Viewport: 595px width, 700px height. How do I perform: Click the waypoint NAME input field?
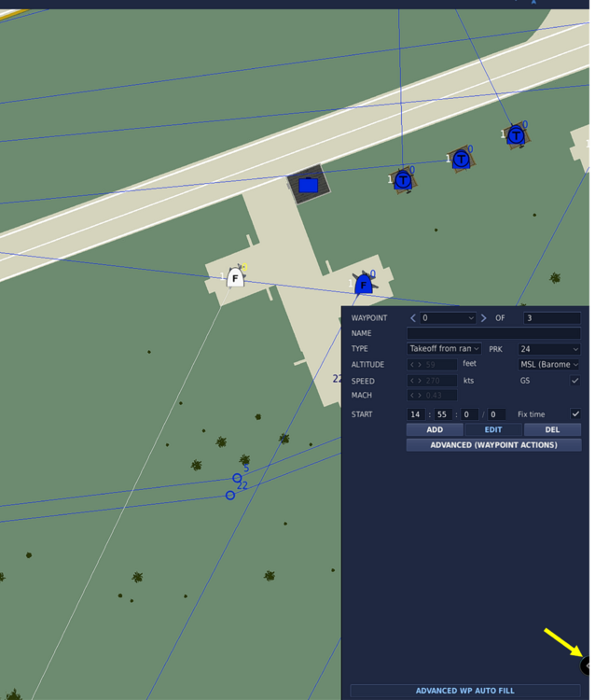point(493,333)
